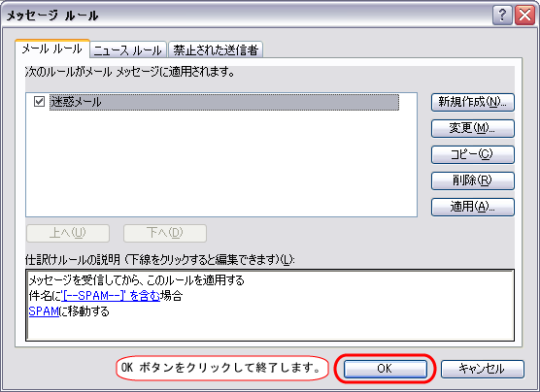Edit the '[--SPAM--]' を含む link

111,296
